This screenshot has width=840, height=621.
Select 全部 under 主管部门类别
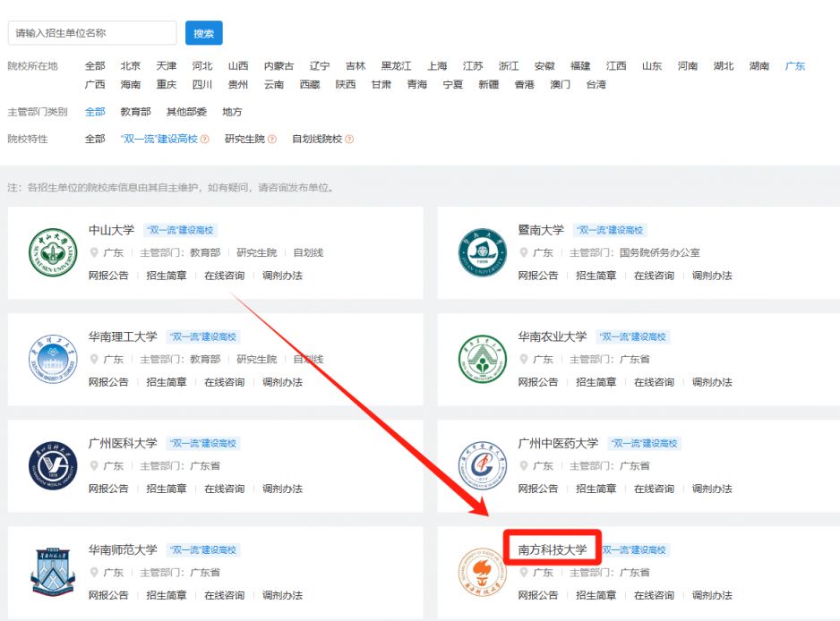(95, 111)
